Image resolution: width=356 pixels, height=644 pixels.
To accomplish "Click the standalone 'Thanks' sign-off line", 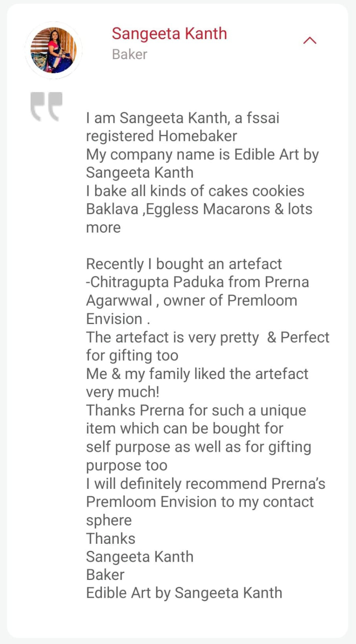I will (111, 538).
